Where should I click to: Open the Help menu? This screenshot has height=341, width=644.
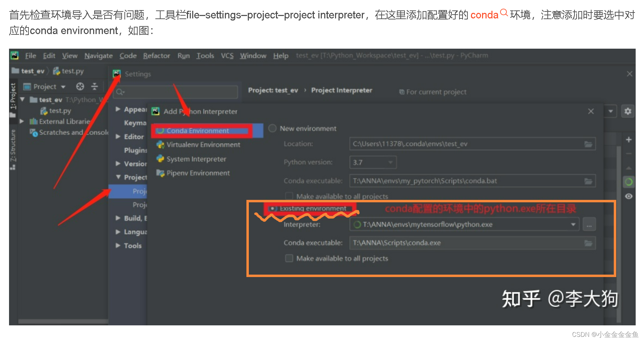pos(280,56)
